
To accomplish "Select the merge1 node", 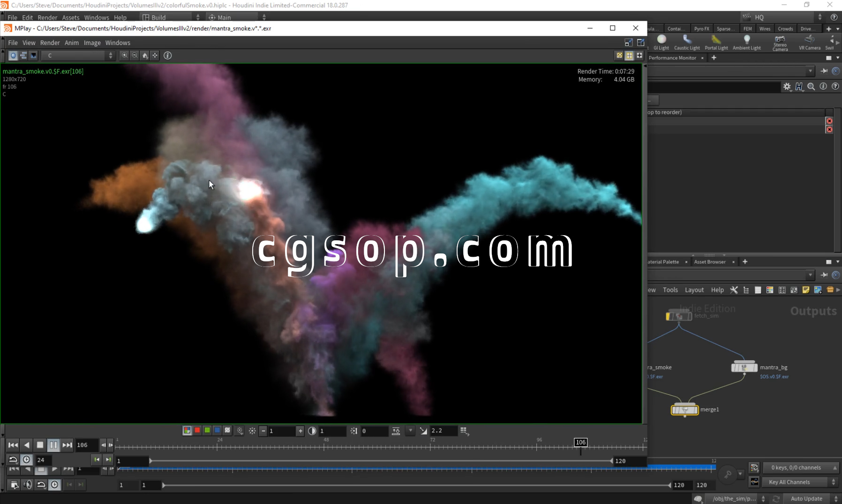I will click(x=685, y=409).
